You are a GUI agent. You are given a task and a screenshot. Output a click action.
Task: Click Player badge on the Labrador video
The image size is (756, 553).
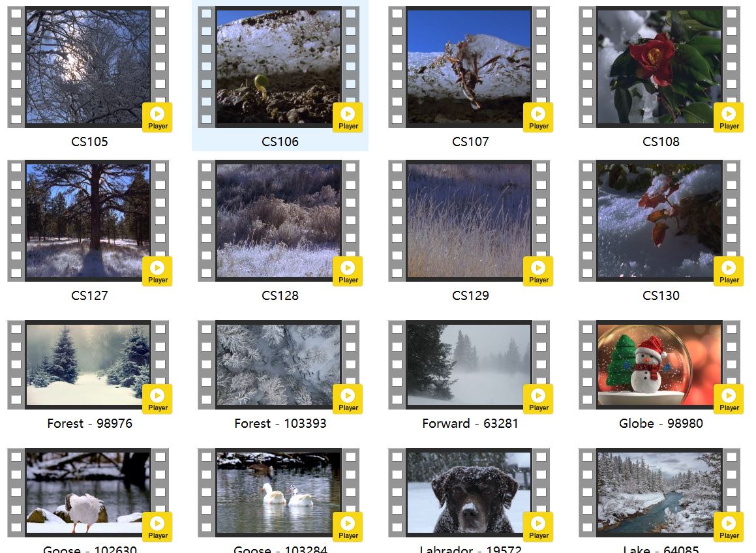[x=538, y=527]
